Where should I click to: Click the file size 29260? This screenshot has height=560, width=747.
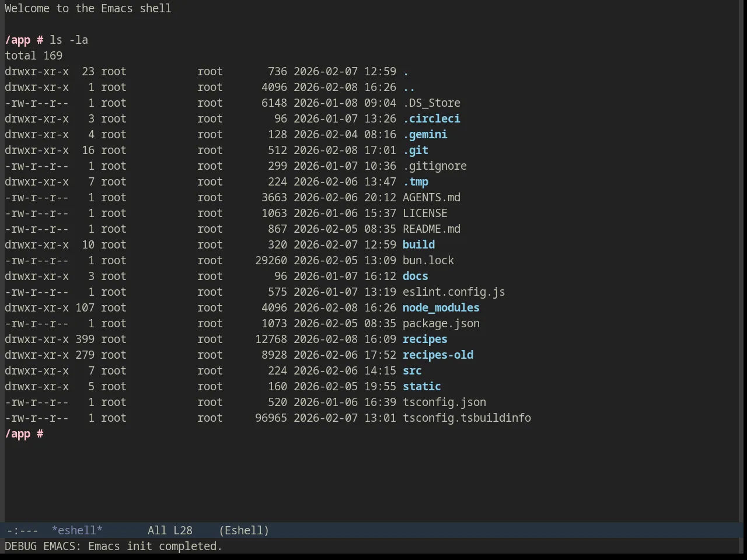pos(271,260)
